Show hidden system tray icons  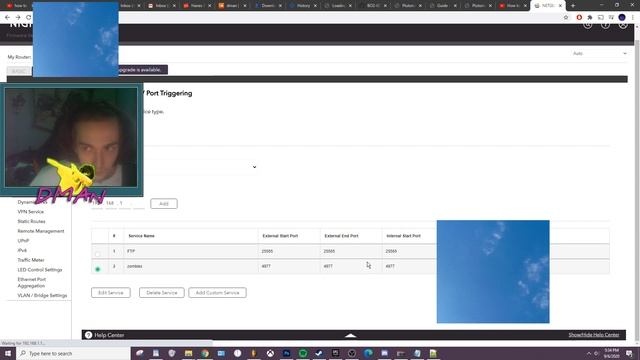589,353
